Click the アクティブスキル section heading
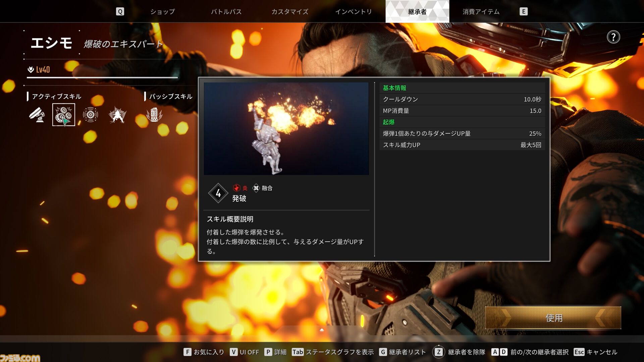Screen dimensions: 644x362 [x=57, y=97]
